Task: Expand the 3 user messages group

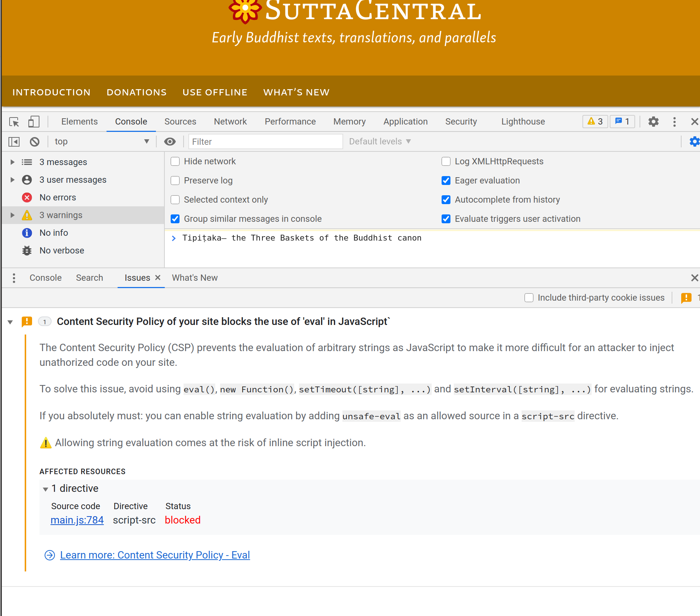Action: 13,180
